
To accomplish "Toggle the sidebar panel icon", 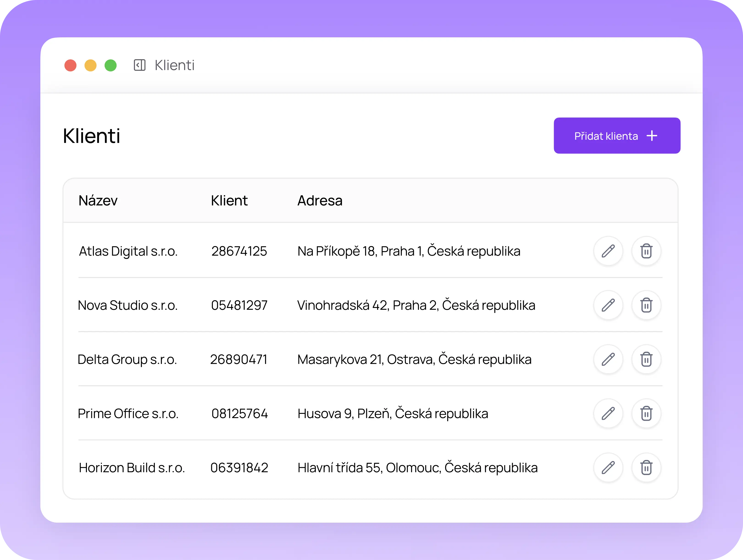I will [x=139, y=65].
